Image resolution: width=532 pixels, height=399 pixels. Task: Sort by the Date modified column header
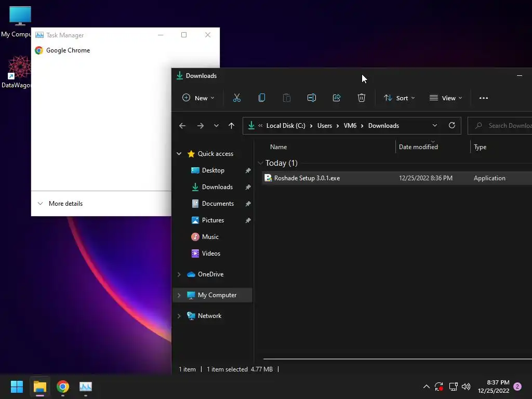pos(418,147)
